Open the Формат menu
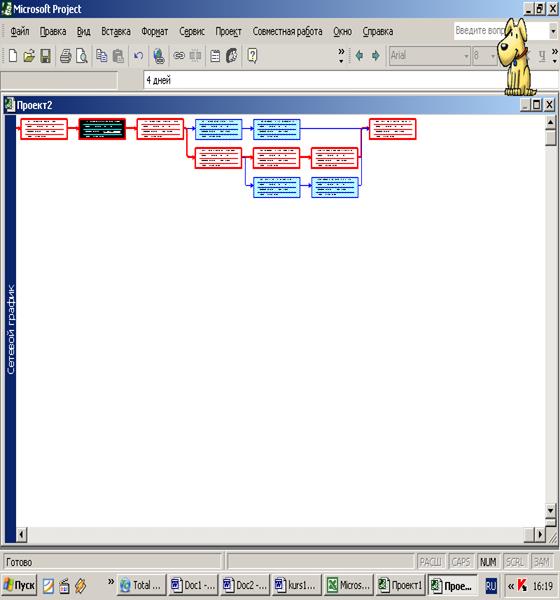The width and height of the screenshot is (560, 600). click(x=155, y=31)
